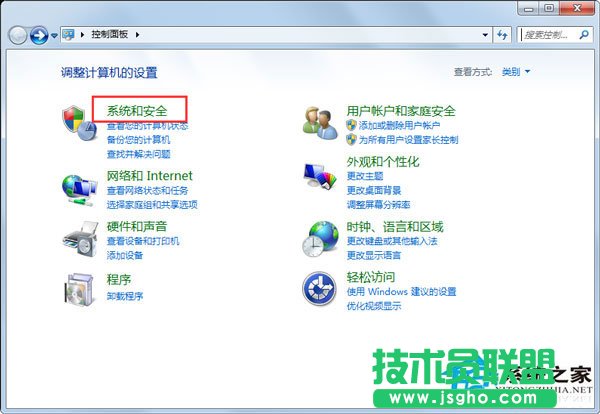Viewport: 600px width, 414px height.
Task: Open 查看网络状态和任务 link
Action: point(147,191)
